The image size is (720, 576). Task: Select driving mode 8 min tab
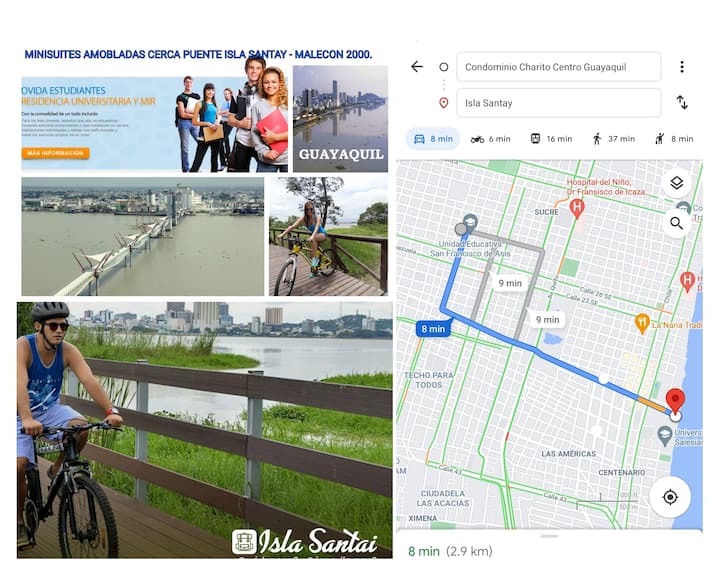[433, 139]
